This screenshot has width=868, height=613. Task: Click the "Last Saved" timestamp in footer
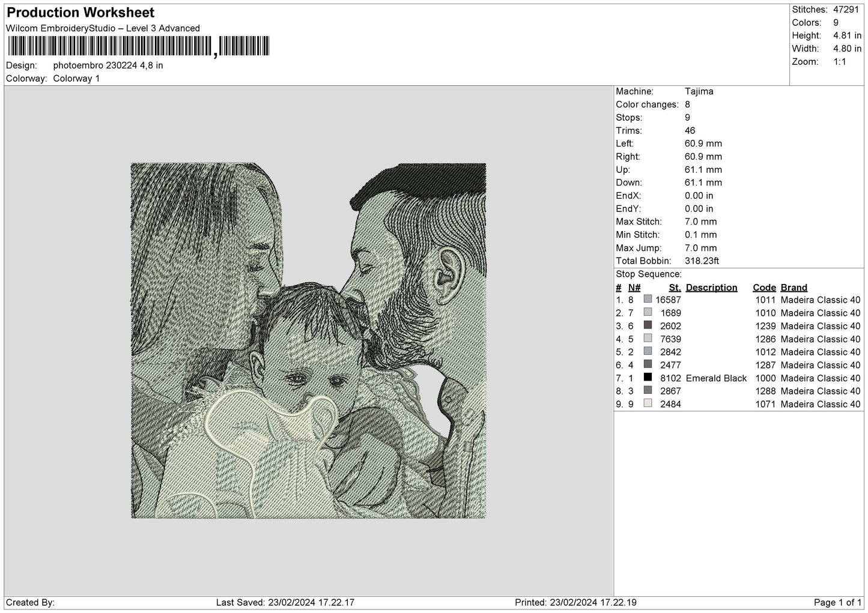click(x=285, y=603)
